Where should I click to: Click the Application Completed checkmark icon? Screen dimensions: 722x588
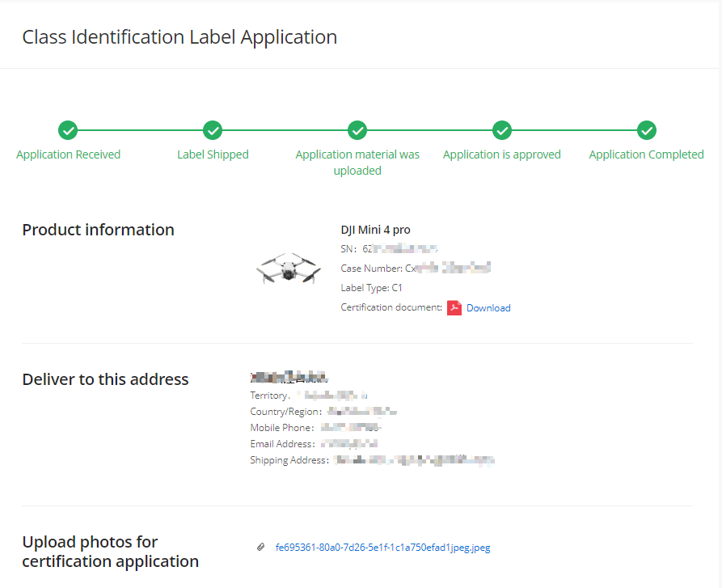pos(646,130)
